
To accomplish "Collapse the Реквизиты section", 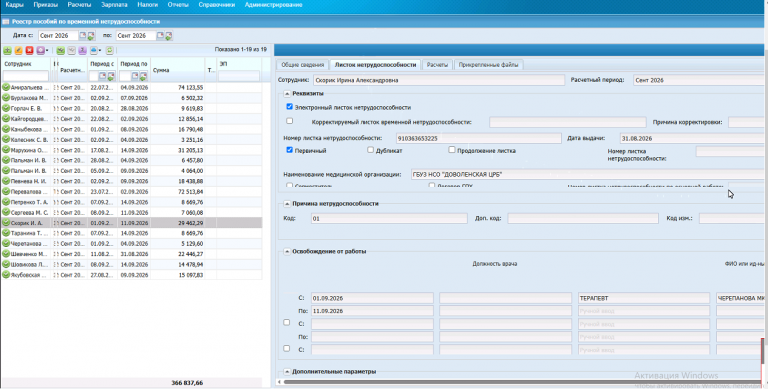I will point(287,94).
